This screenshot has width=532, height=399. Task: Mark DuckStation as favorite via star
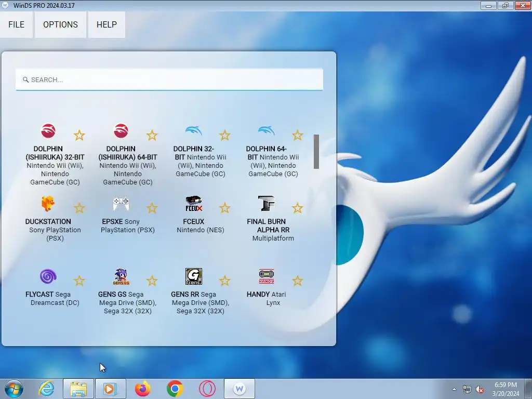pyautogui.click(x=79, y=208)
